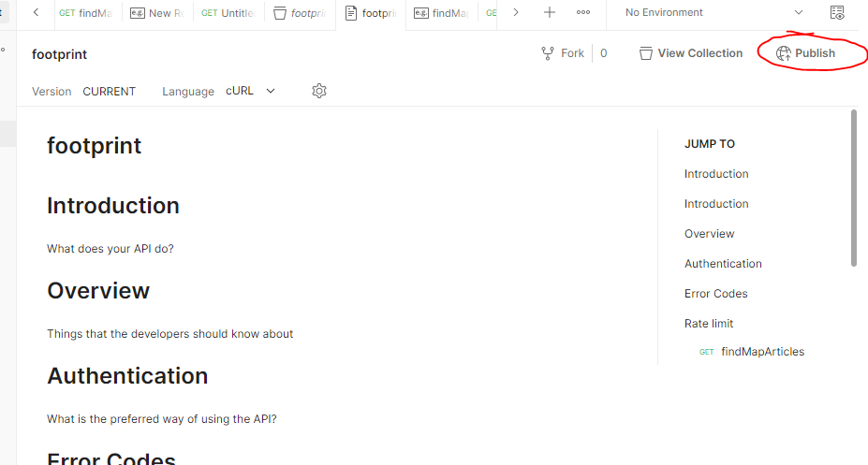Viewport: 868px width, 465px height.
Task: Jump to Error Codes link
Action: point(715,293)
